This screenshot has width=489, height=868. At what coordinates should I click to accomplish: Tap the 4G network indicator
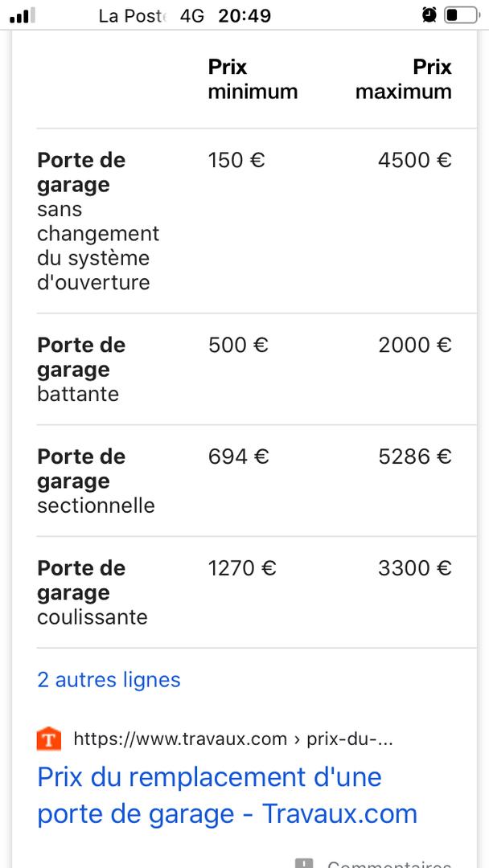pyautogui.click(x=191, y=15)
